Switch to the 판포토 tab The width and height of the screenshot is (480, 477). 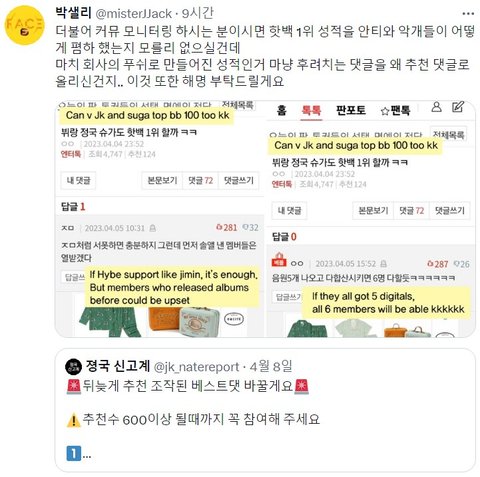click(x=351, y=110)
